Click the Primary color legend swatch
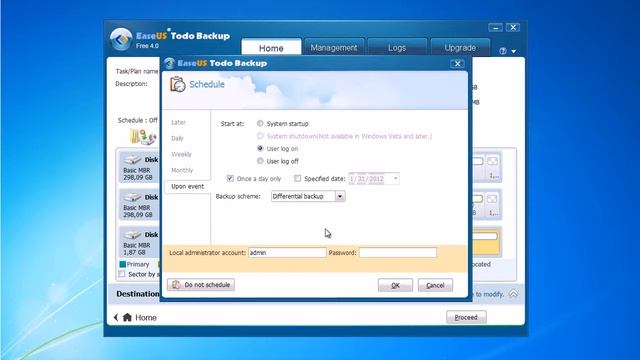Viewport: 640px width, 360px height. tap(122, 264)
